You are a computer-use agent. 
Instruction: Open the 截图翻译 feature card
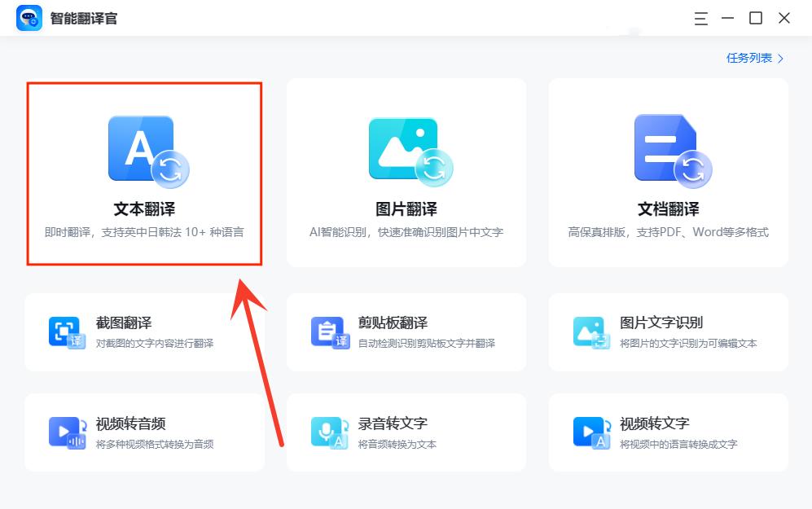tap(144, 331)
